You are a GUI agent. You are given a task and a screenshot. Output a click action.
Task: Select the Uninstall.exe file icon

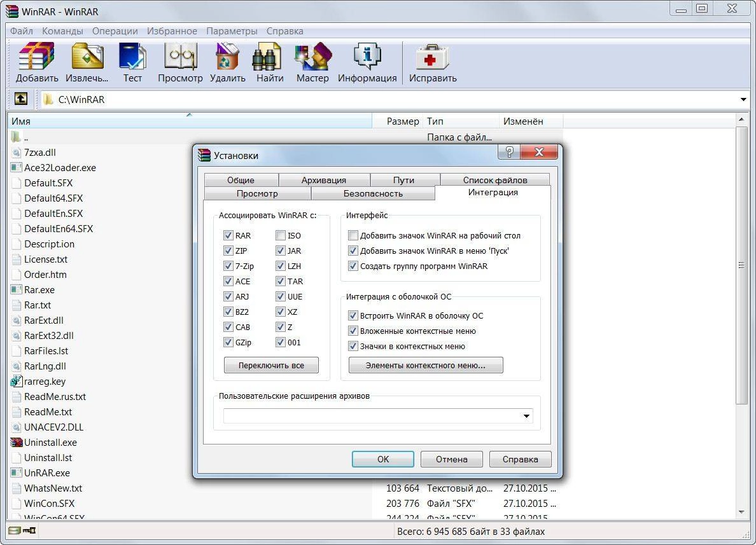coord(17,443)
